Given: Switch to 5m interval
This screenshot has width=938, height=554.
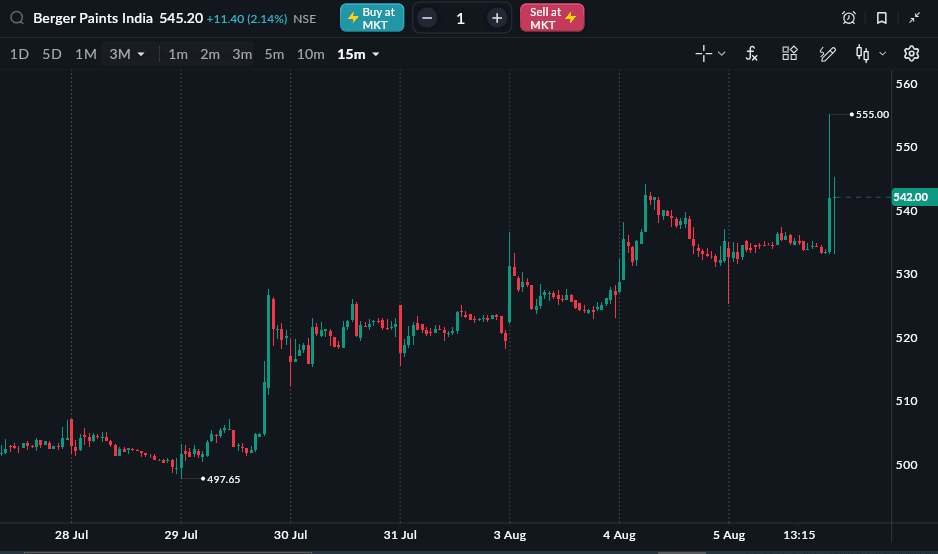Looking at the screenshot, I should coord(275,54).
